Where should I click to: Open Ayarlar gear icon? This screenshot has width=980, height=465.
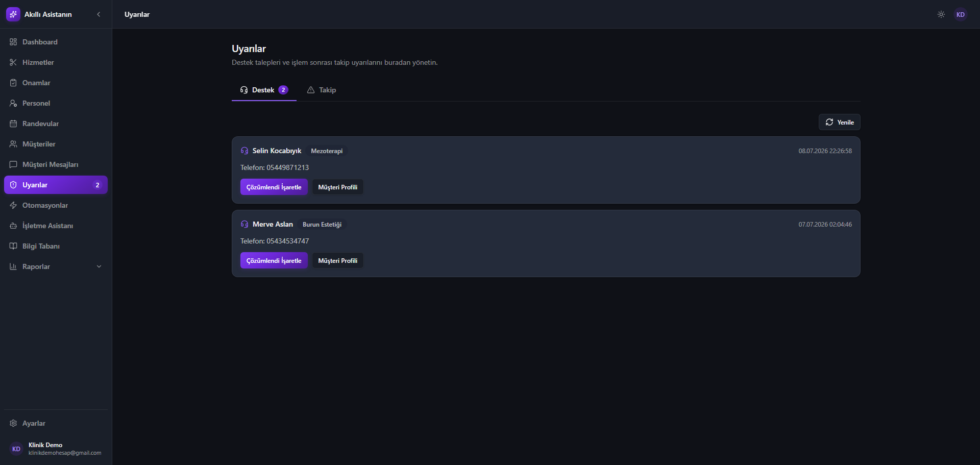(x=13, y=423)
